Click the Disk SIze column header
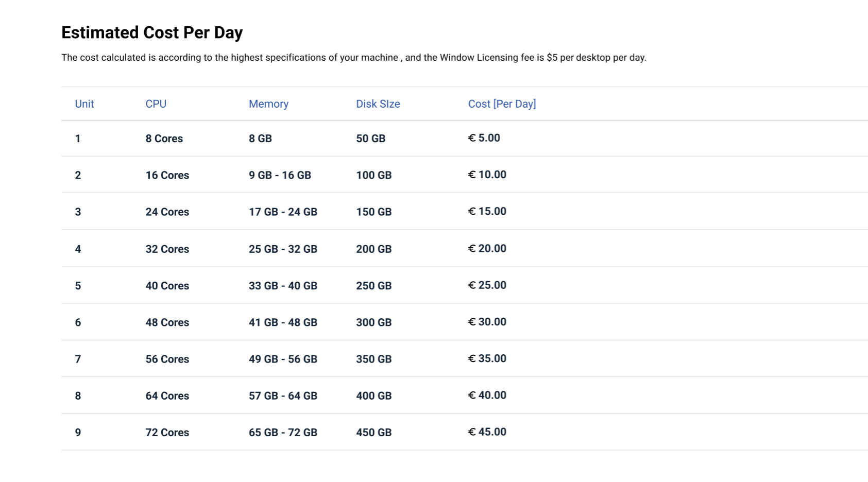 tap(378, 104)
